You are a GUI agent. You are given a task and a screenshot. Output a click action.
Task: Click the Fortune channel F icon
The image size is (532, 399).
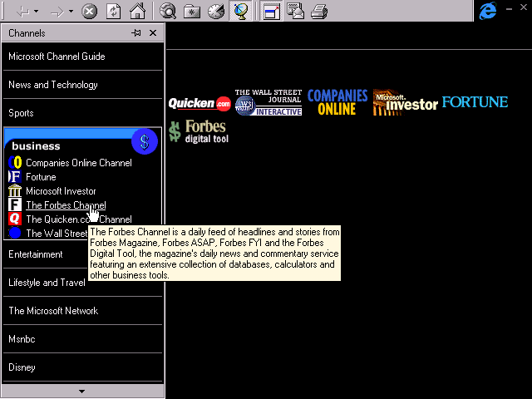[x=15, y=177]
